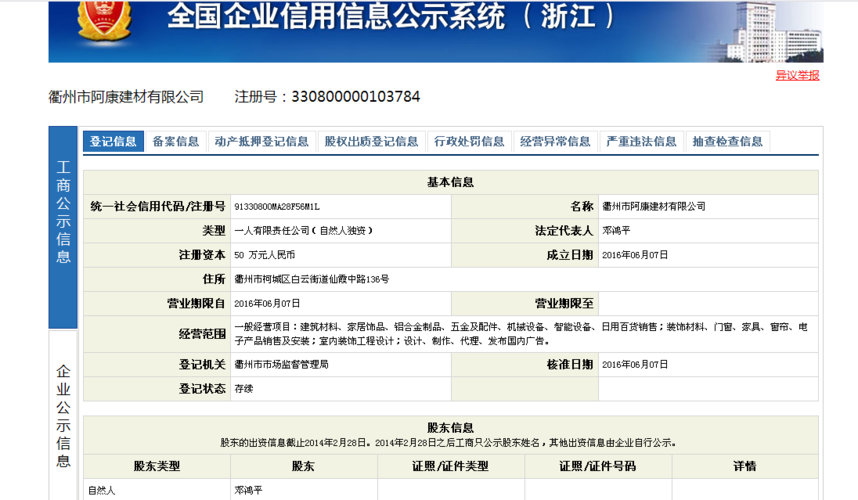
Task: Open the 异议举报 link
Action: (x=797, y=75)
